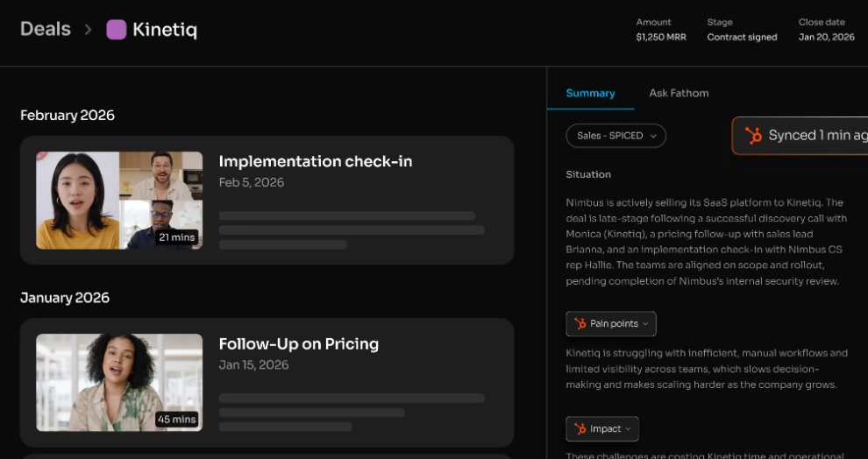Viewport: 868px width, 459px height.
Task: Open the Follow-Up on Pricing video thumbnail
Action: (x=119, y=382)
